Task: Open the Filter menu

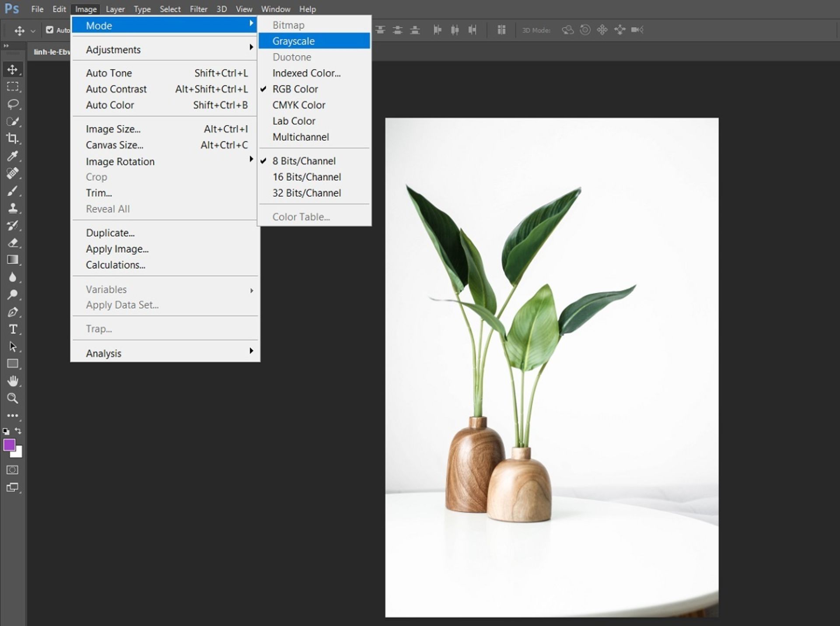Action: tap(198, 9)
